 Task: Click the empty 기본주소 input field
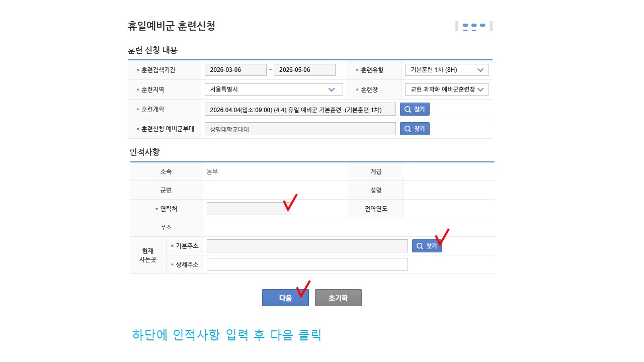(x=307, y=246)
